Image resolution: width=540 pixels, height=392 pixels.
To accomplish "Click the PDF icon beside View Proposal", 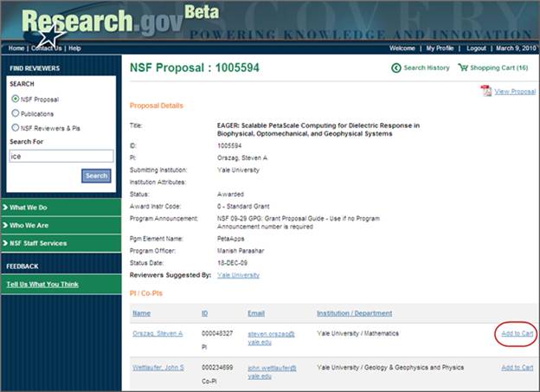I will pyautogui.click(x=485, y=90).
